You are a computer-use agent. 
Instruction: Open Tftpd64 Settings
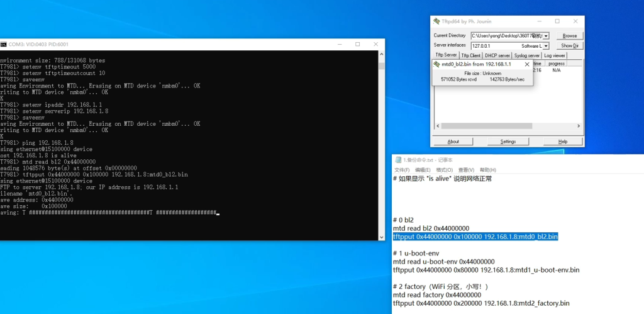point(508,142)
